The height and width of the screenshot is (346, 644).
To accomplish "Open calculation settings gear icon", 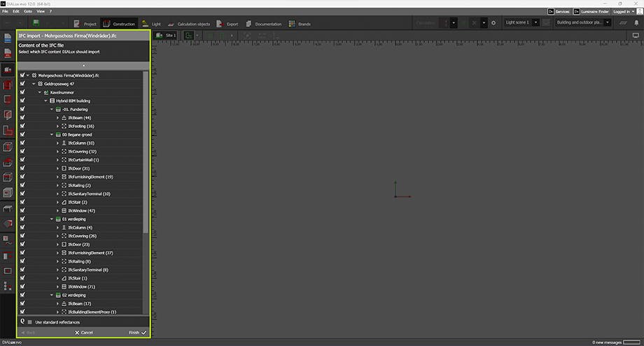I will click(x=493, y=23).
